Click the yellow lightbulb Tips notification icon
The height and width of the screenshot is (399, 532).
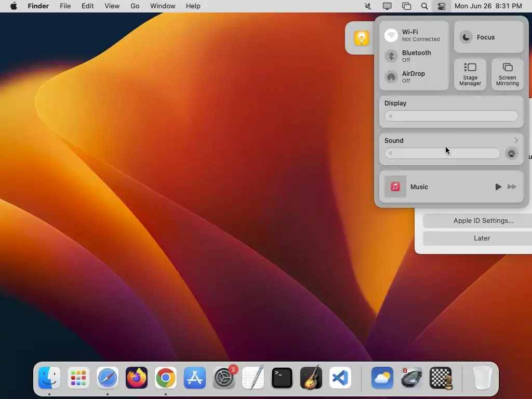tap(362, 37)
